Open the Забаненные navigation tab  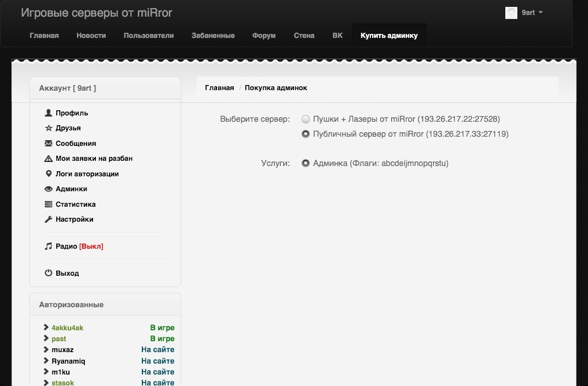[x=213, y=36]
